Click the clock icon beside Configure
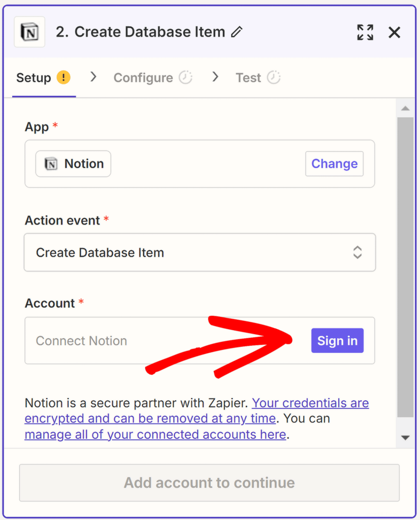420x520 pixels. click(186, 78)
